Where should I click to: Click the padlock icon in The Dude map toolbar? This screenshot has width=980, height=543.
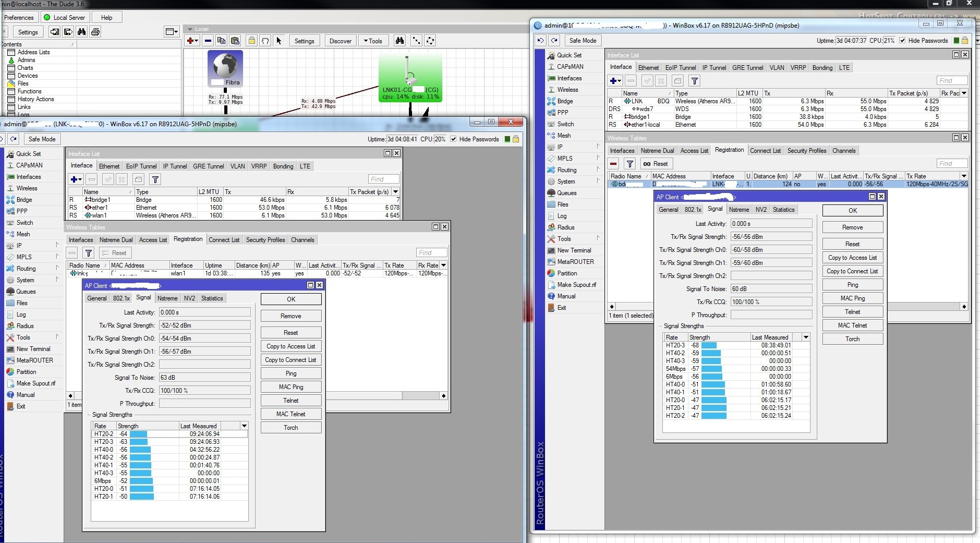click(252, 41)
